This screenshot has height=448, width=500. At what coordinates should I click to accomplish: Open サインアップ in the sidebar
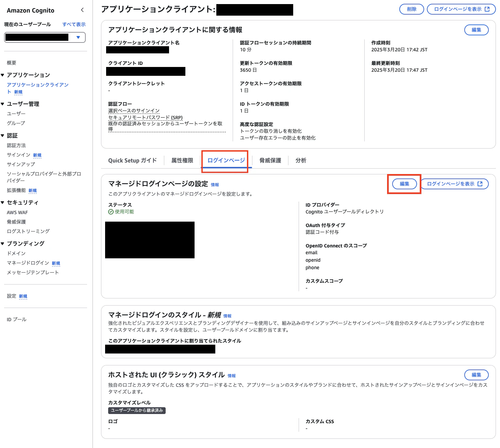21,164
